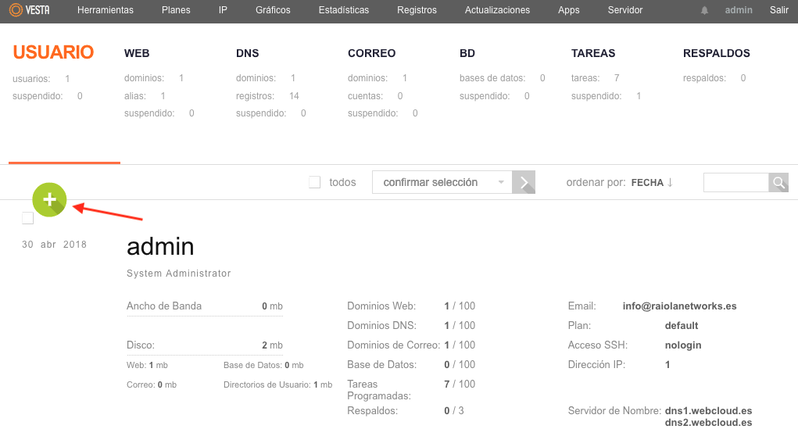Click 'Dominios Web:' label

point(381,306)
